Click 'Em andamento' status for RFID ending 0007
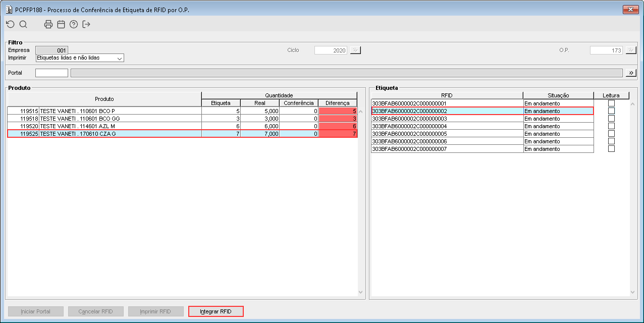The width and height of the screenshot is (644, 323). (x=558, y=149)
